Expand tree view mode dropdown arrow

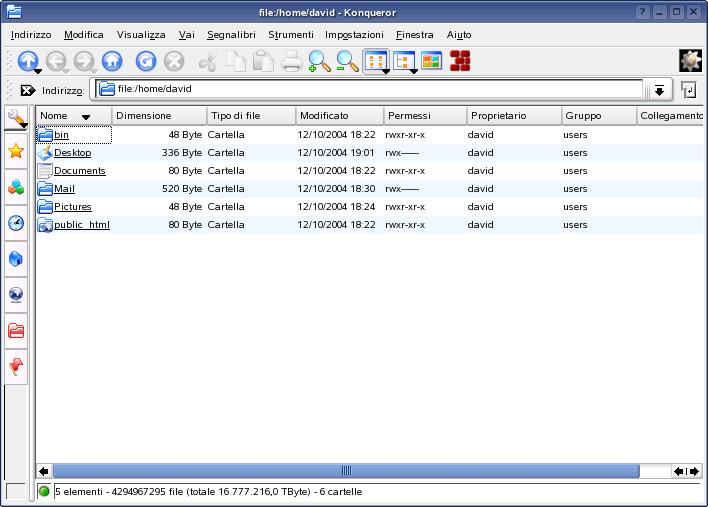(414, 71)
